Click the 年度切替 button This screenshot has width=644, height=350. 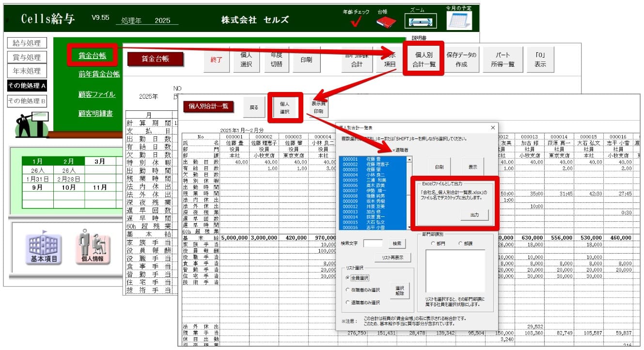[277, 60]
